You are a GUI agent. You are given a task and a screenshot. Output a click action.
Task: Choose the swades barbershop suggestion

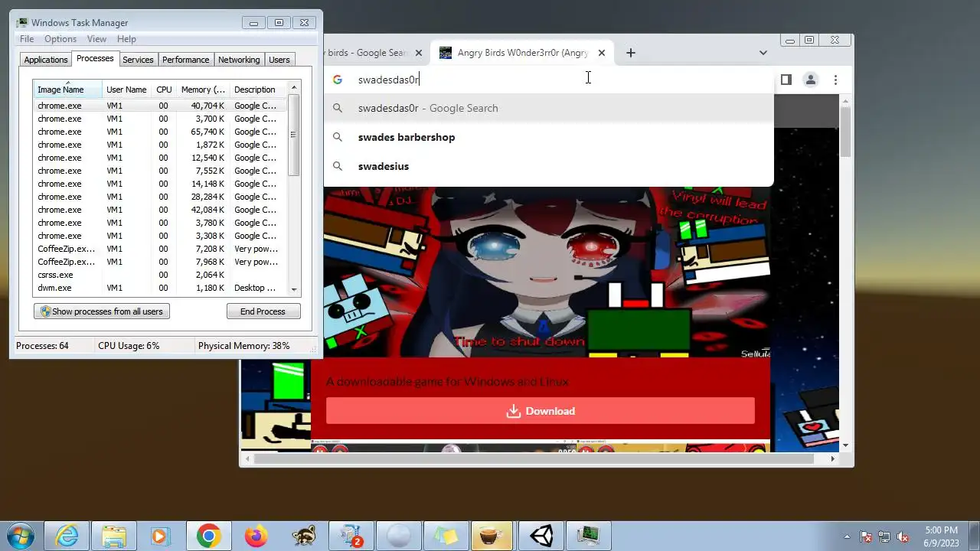548,137
